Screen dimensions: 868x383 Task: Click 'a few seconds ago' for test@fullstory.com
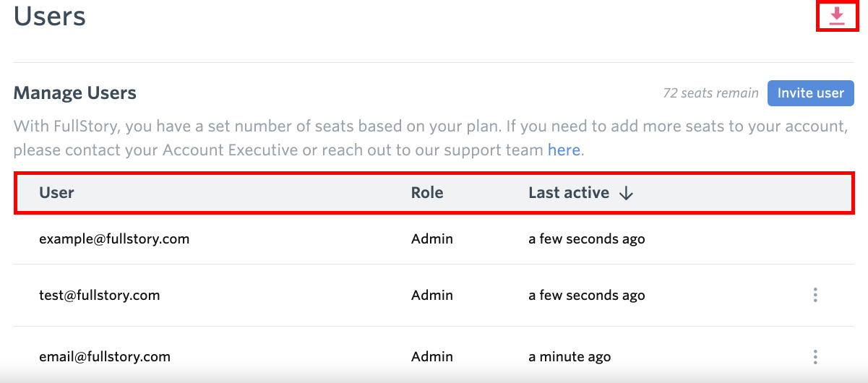[587, 295]
